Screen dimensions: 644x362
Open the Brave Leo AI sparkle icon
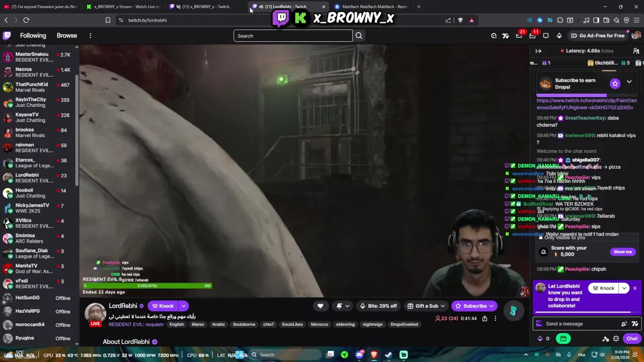(x=616, y=20)
